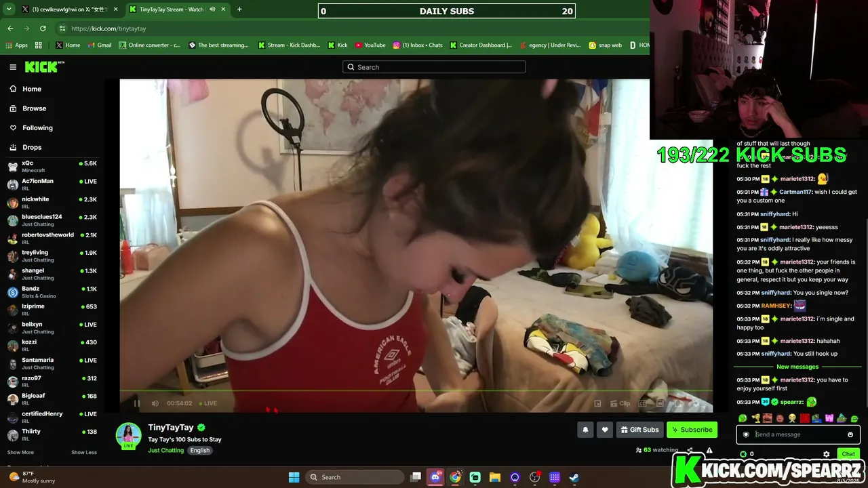868x488 pixels.
Task: Open Browse in Kick sidebar
Action: 34,108
